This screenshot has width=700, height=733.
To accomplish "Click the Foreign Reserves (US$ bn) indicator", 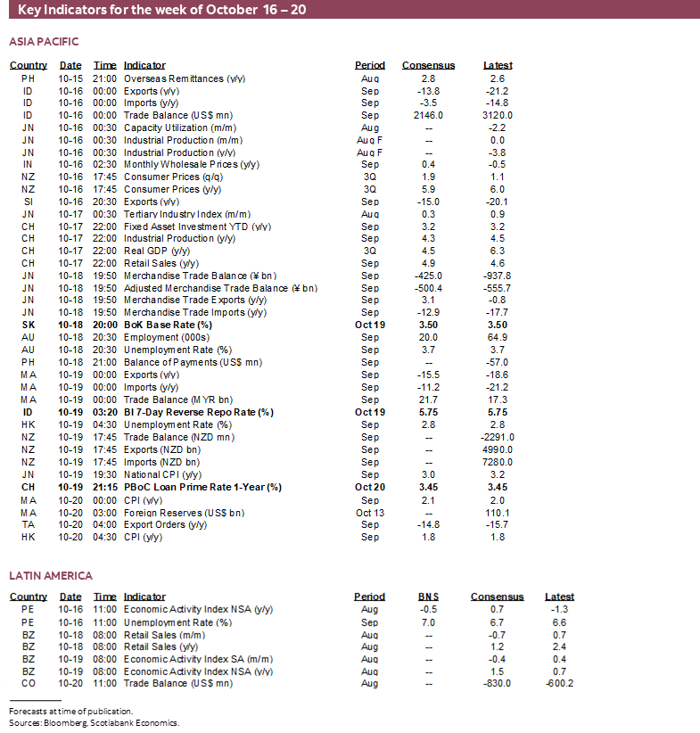I will pyautogui.click(x=184, y=512).
